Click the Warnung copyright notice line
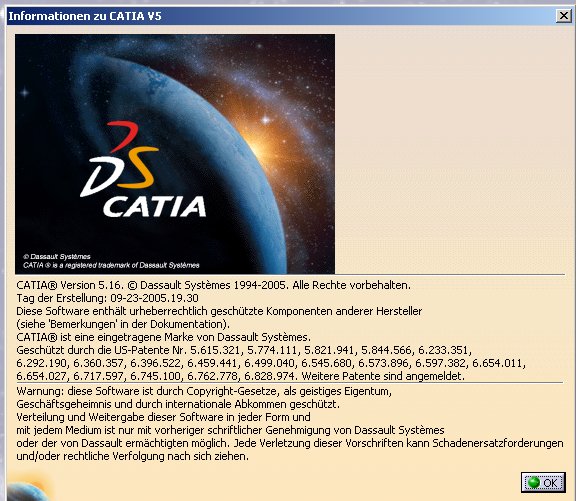Image resolution: width=576 pixels, height=501 pixels. [204, 391]
